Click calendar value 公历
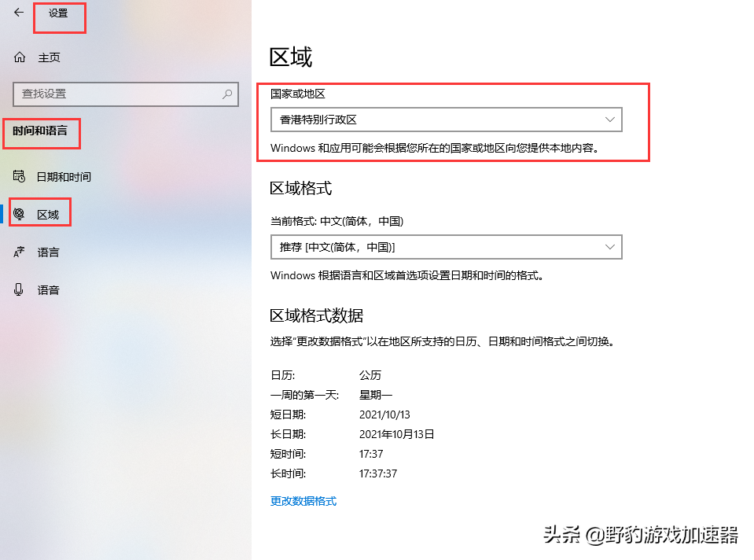The width and height of the screenshot is (754, 560). point(370,375)
